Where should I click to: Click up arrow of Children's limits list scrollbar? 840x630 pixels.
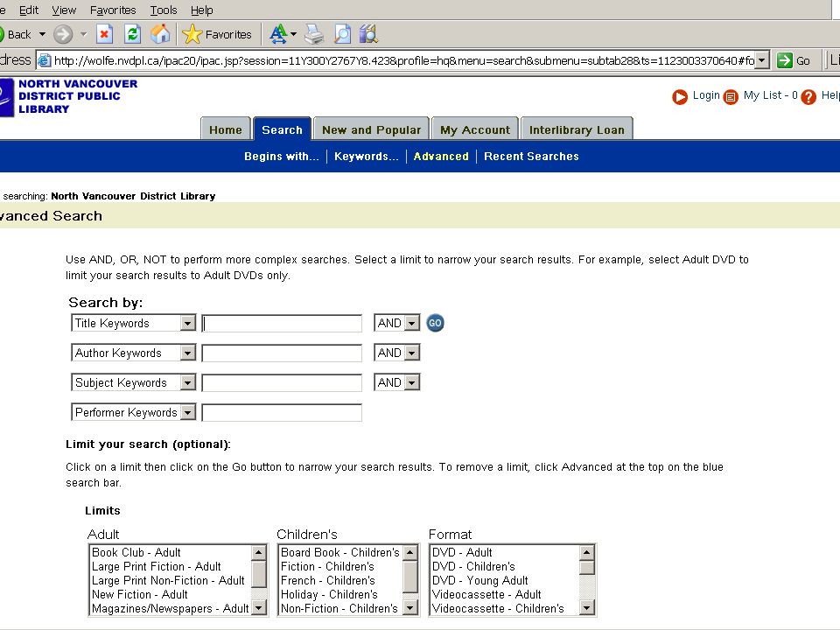click(x=410, y=552)
